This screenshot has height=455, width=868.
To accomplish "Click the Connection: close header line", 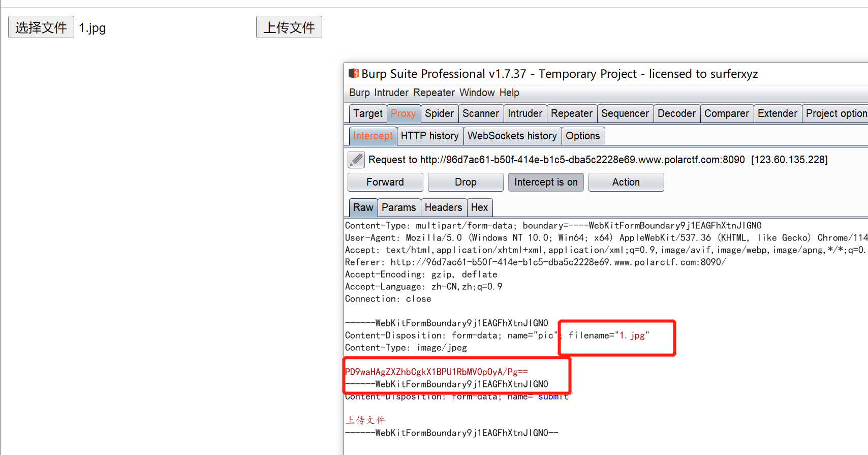I will [x=388, y=299].
